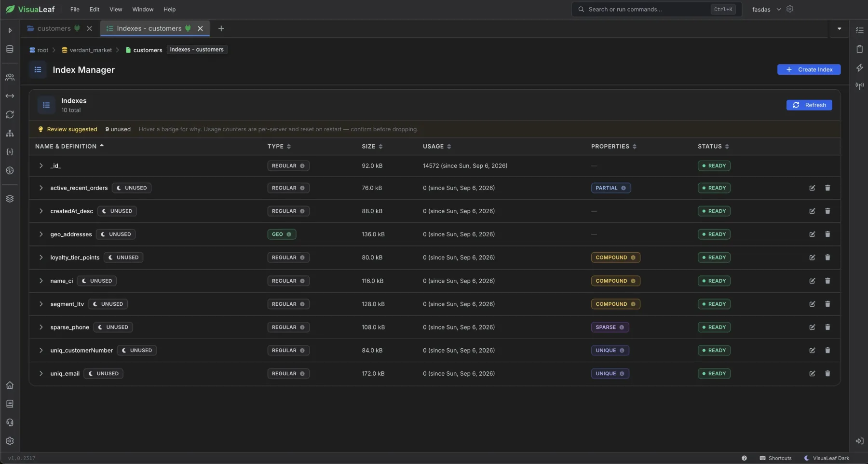Click the sync arrows sidebar icon
Image resolution: width=868 pixels, height=464 pixels.
10,115
